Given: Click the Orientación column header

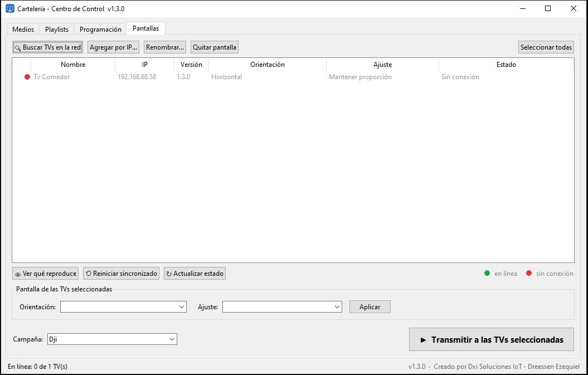Looking at the screenshot, I should click(x=268, y=65).
